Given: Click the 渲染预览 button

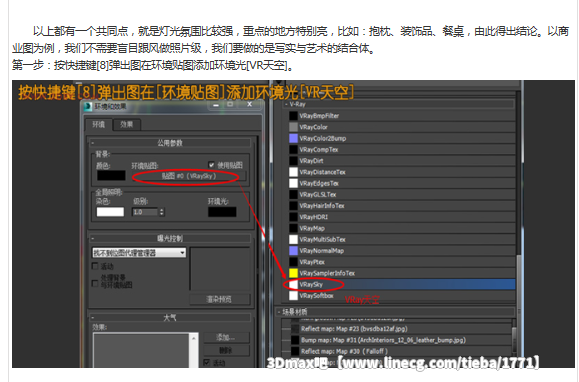Looking at the screenshot, I should (x=219, y=299).
